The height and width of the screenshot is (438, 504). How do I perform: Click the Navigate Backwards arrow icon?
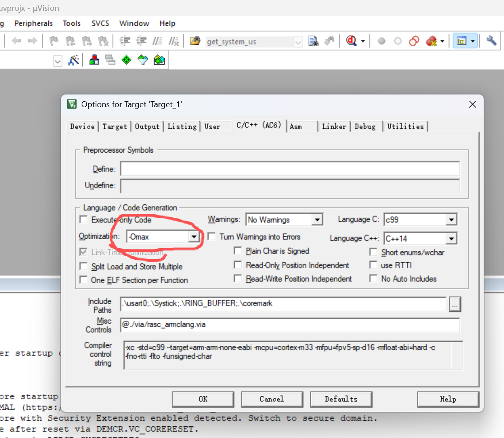(x=16, y=41)
